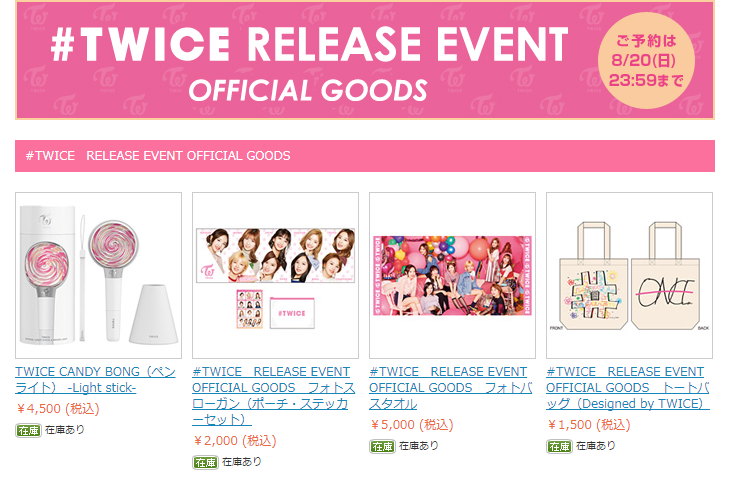Open the tote bag product image

(629, 275)
